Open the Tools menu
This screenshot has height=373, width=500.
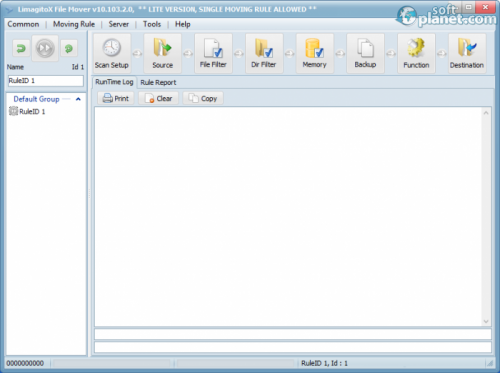pos(152,24)
